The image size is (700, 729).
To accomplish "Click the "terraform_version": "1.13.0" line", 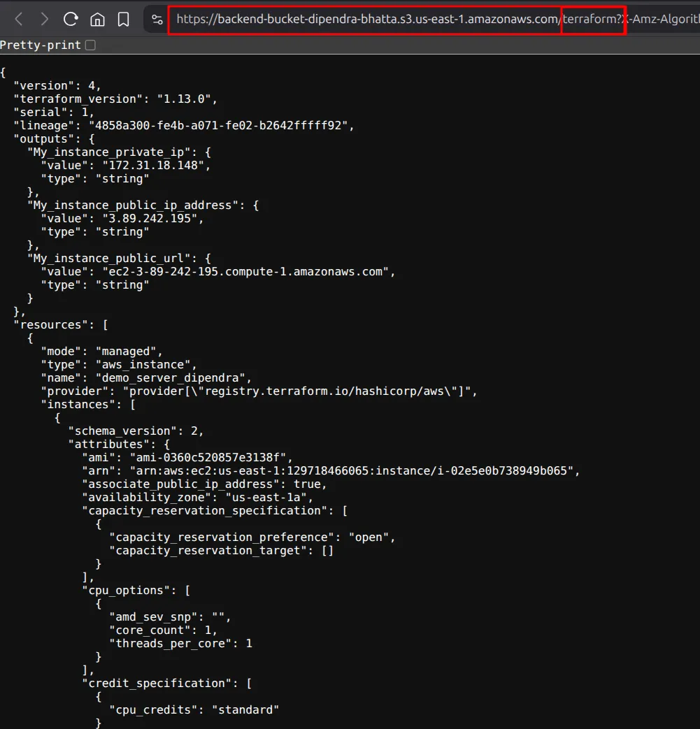I will pyautogui.click(x=115, y=99).
